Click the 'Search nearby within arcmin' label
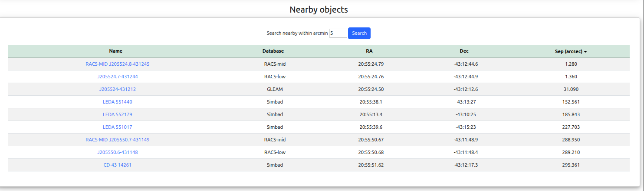644x191 pixels. [297, 33]
